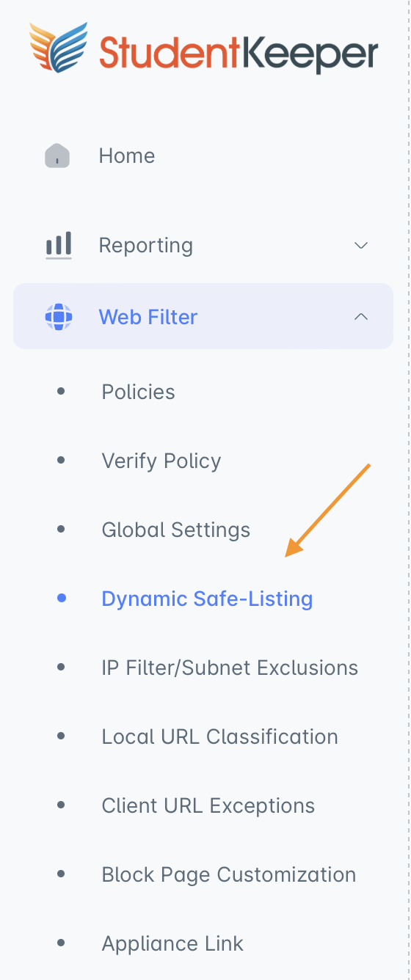Screen dimensions: 411x980
Task: Open the Policies page
Action: [138, 392]
